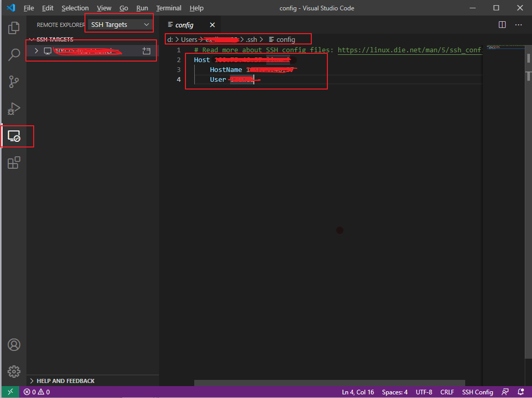Image resolution: width=532 pixels, height=398 pixels.
Task: Open the Selection menu
Action: pyautogui.click(x=75, y=8)
